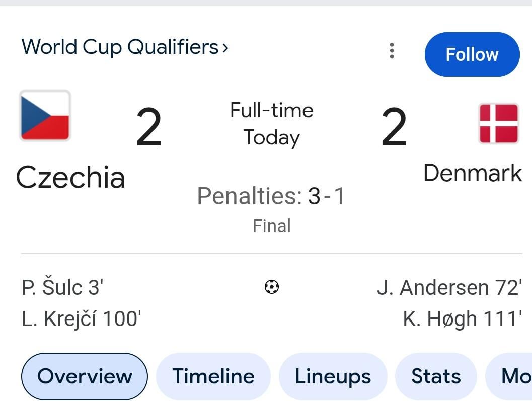Image resolution: width=532 pixels, height=401 pixels.
Task: Open the Lineups tab
Action: (x=333, y=376)
